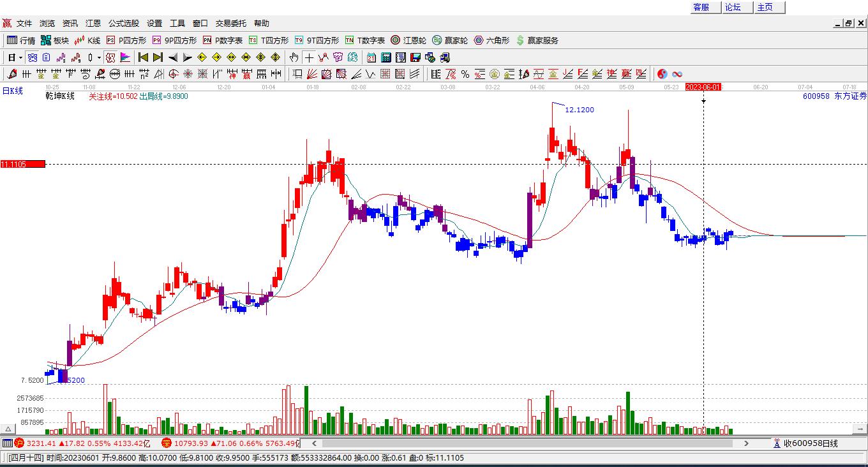Open the 设置 menu
868x467 pixels.
pyautogui.click(x=154, y=24)
